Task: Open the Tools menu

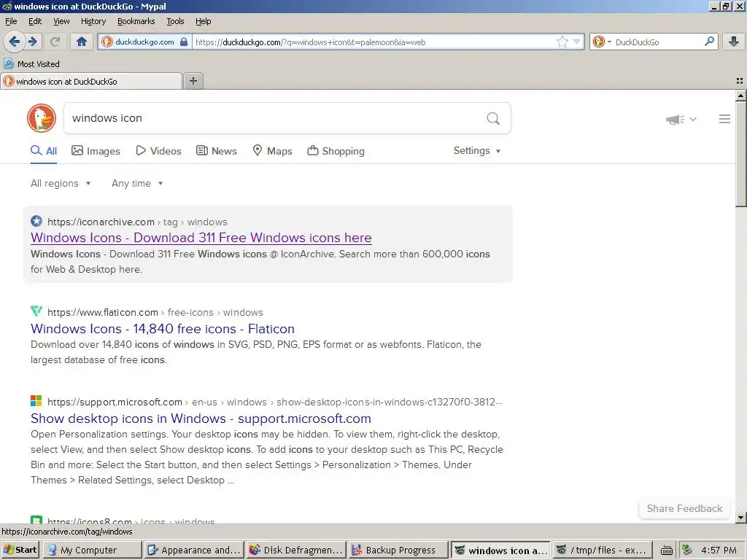Action: coord(175,21)
